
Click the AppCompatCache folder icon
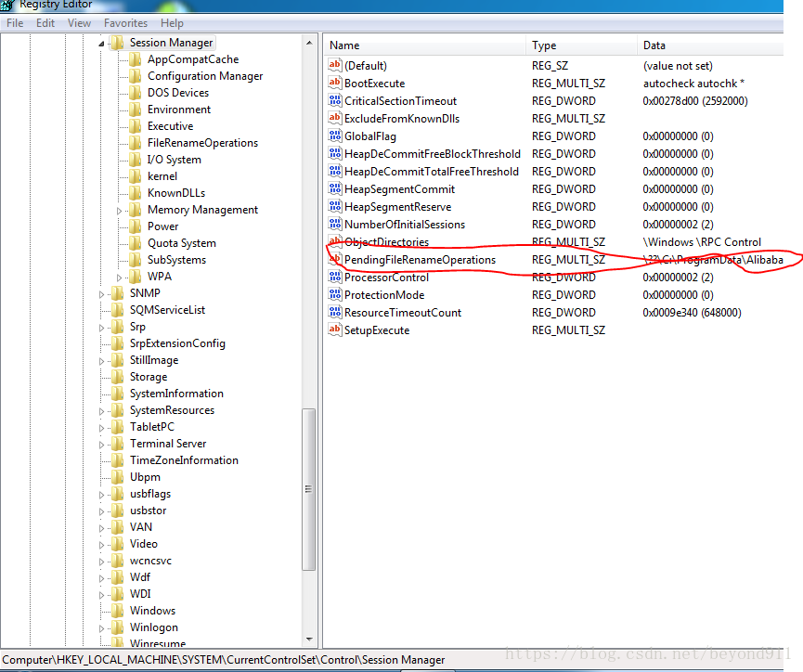click(136, 59)
